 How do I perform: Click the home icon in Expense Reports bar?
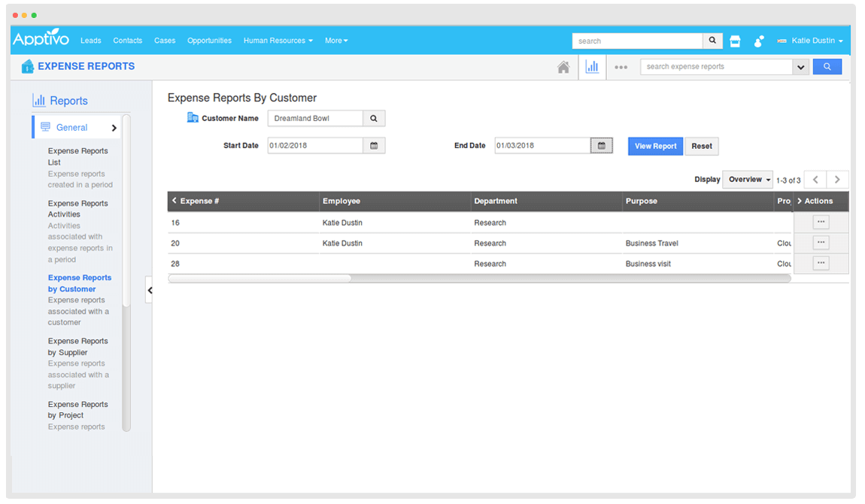coord(563,67)
